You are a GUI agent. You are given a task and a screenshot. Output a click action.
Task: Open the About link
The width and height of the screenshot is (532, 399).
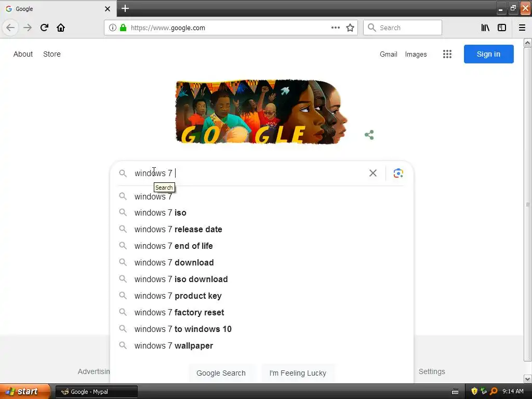[x=23, y=54]
